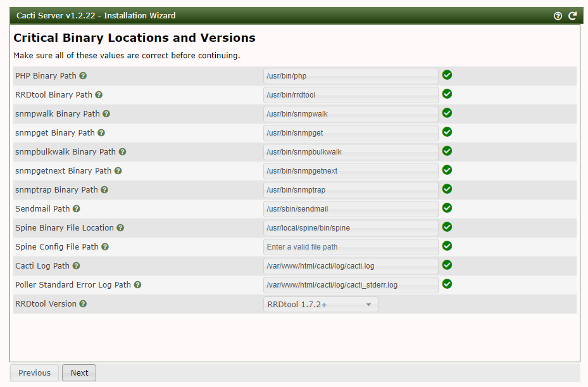Edit the /usr/bin/snmptrap path field
Image resolution: width=588 pixels, height=387 pixels.
coord(351,190)
